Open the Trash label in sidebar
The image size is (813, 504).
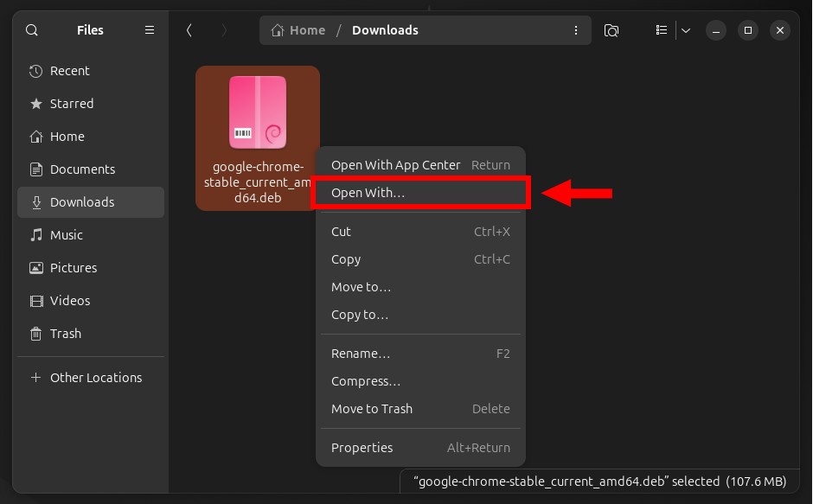tap(66, 334)
